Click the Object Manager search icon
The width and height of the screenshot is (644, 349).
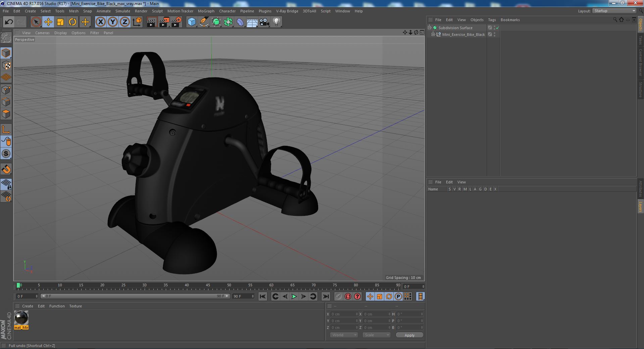(x=615, y=20)
